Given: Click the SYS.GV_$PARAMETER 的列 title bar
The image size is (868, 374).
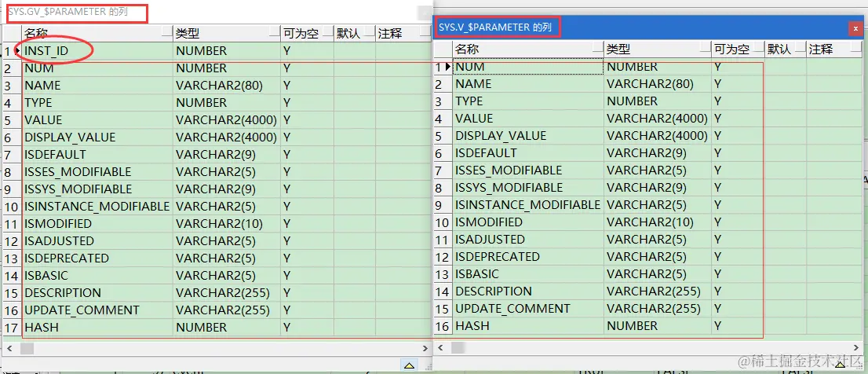Looking at the screenshot, I should [216, 12].
